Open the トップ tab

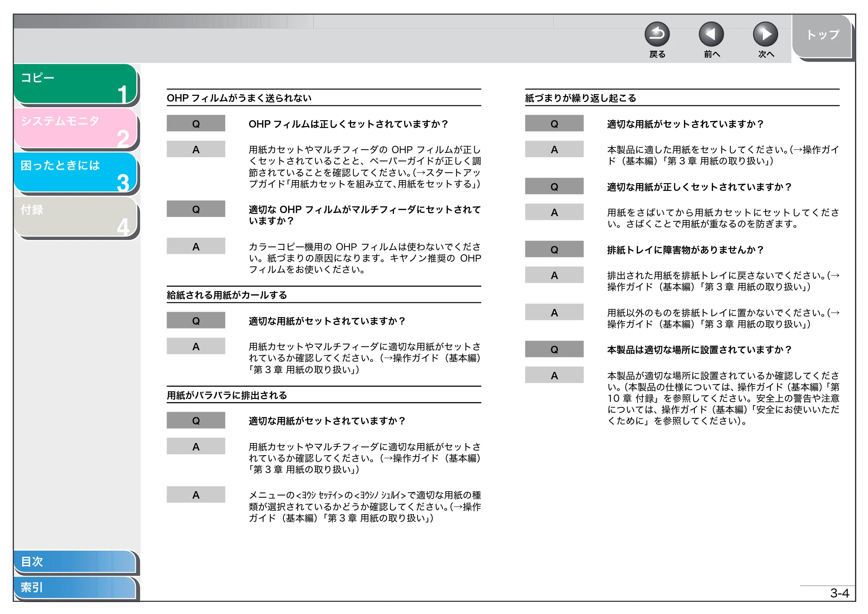tap(822, 36)
